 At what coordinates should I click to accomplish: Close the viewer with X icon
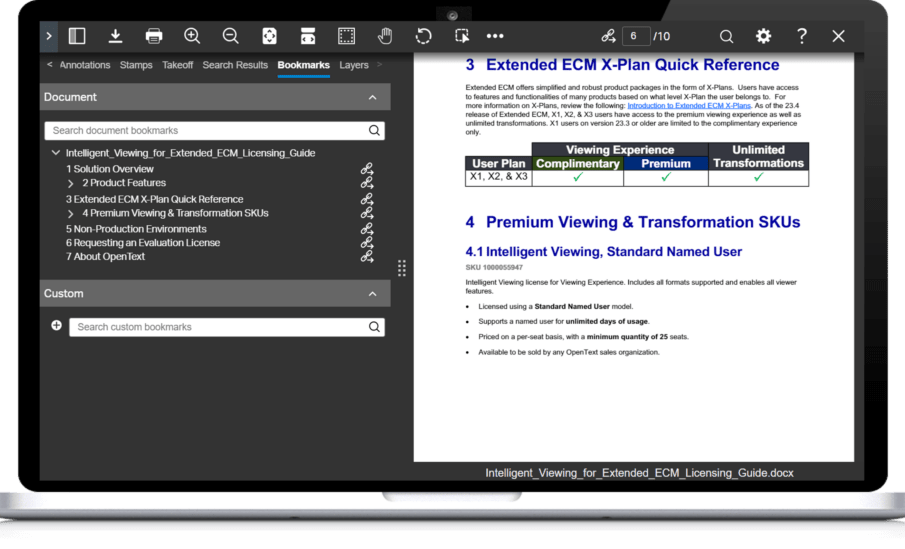click(x=838, y=36)
